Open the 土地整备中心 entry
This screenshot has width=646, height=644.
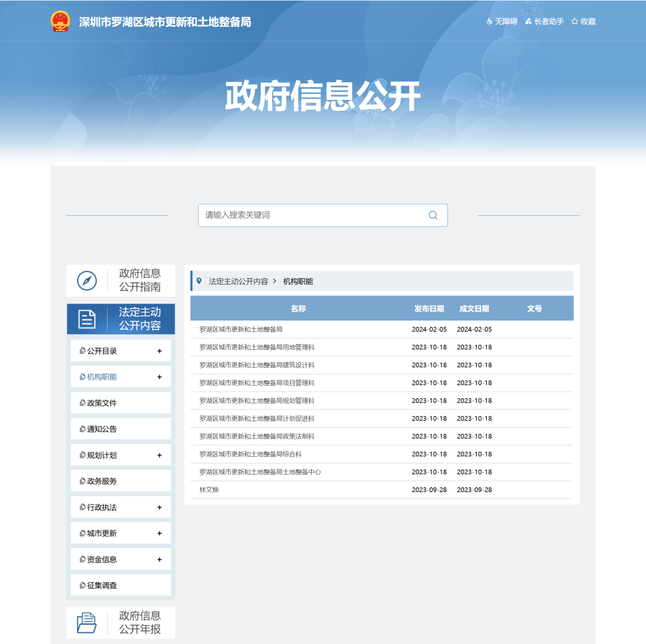point(260,472)
